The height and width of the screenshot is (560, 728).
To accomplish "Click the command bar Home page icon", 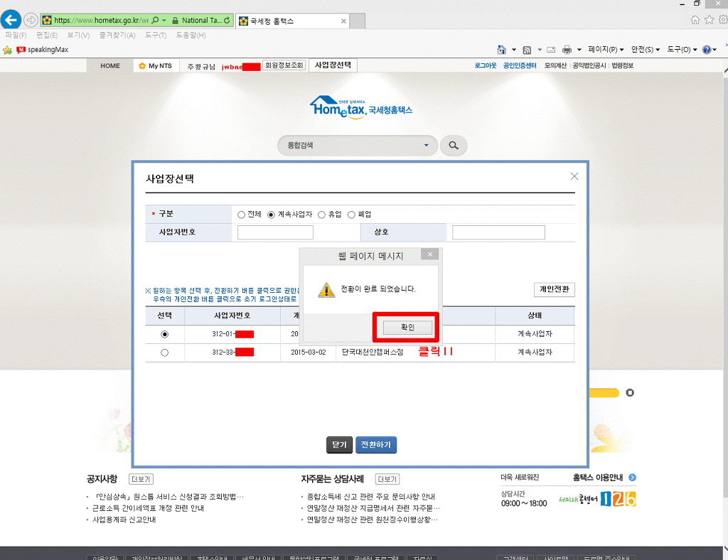I will click(501, 50).
